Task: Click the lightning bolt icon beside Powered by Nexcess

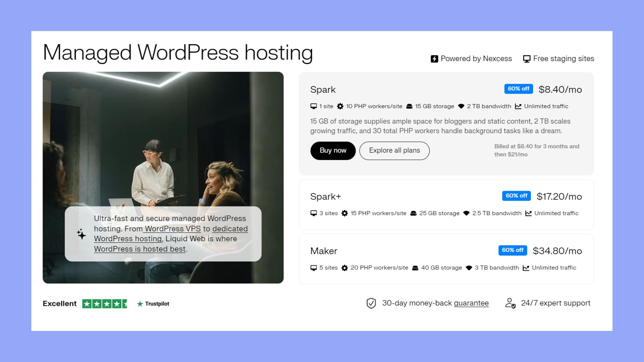Action: 434,58
